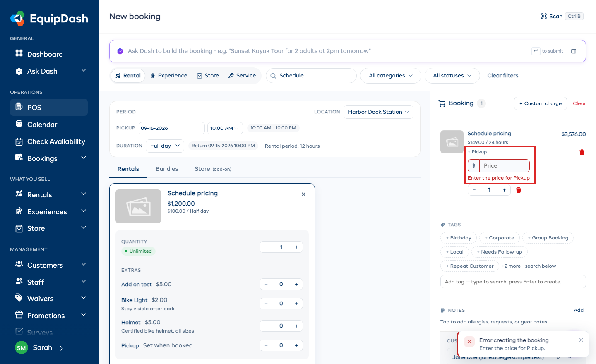Open the All statuses filter
This screenshot has width=596, height=364.
(452, 76)
